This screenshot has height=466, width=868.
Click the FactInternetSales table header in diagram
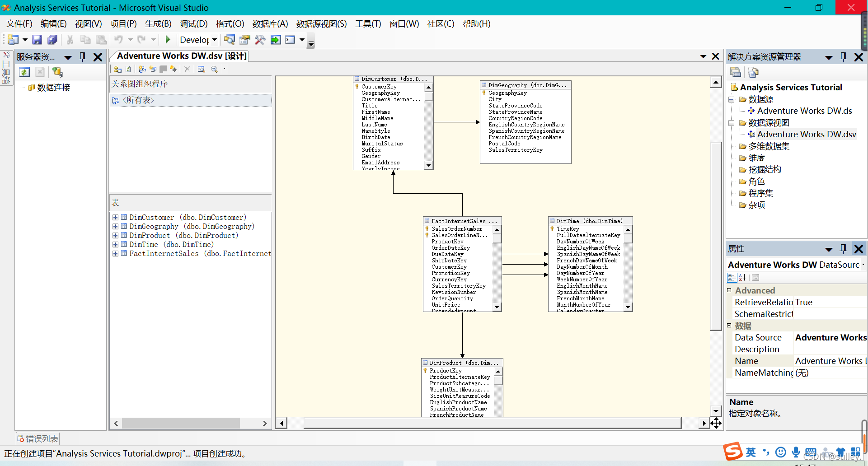462,221
